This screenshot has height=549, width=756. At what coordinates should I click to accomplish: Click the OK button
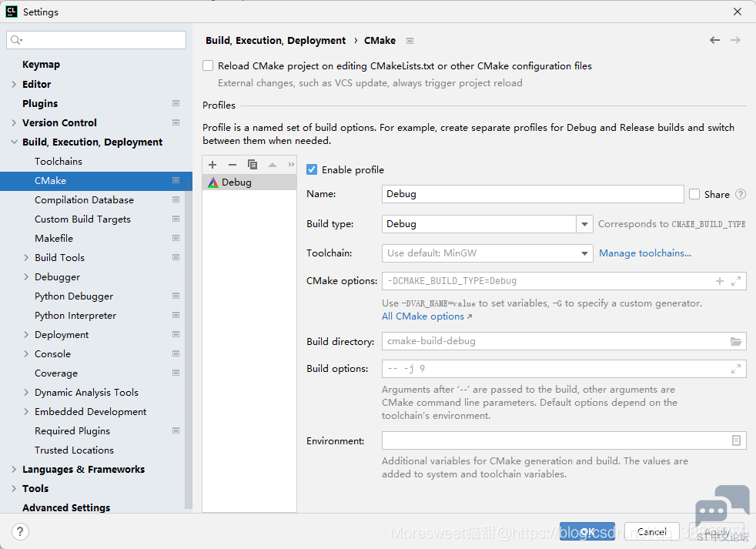pyautogui.click(x=587, y=531)
